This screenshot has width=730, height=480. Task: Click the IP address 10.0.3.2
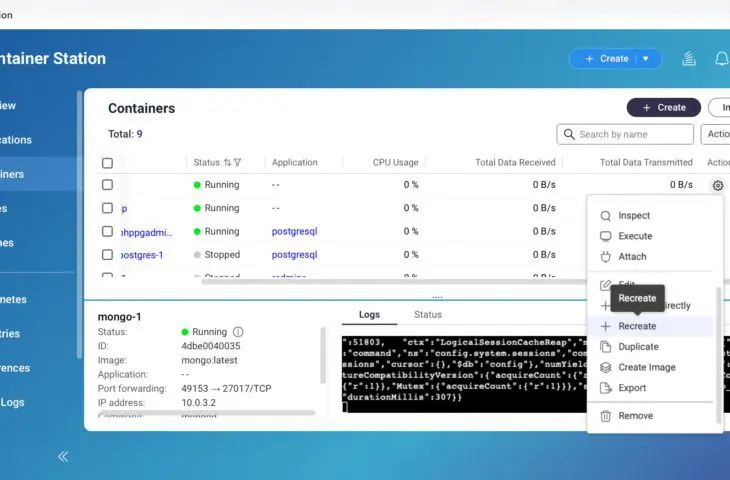[x=199, y=403]
